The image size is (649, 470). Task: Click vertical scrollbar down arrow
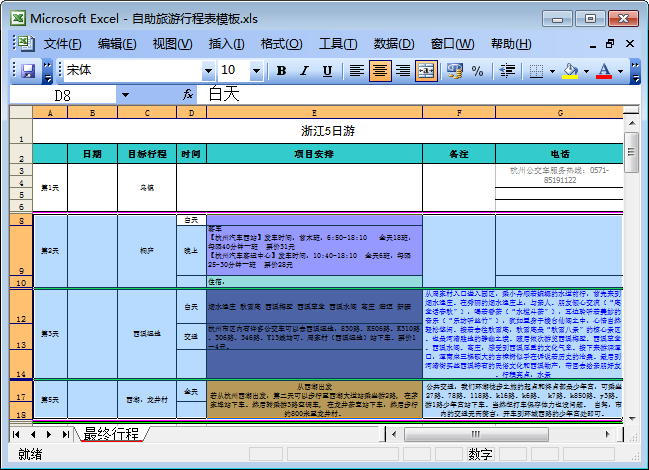tap(632, 419)
